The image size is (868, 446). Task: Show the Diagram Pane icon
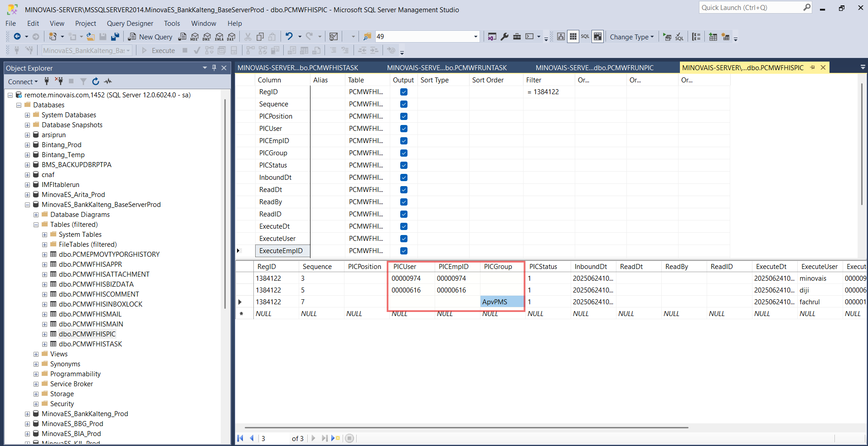tap(561, 37)
